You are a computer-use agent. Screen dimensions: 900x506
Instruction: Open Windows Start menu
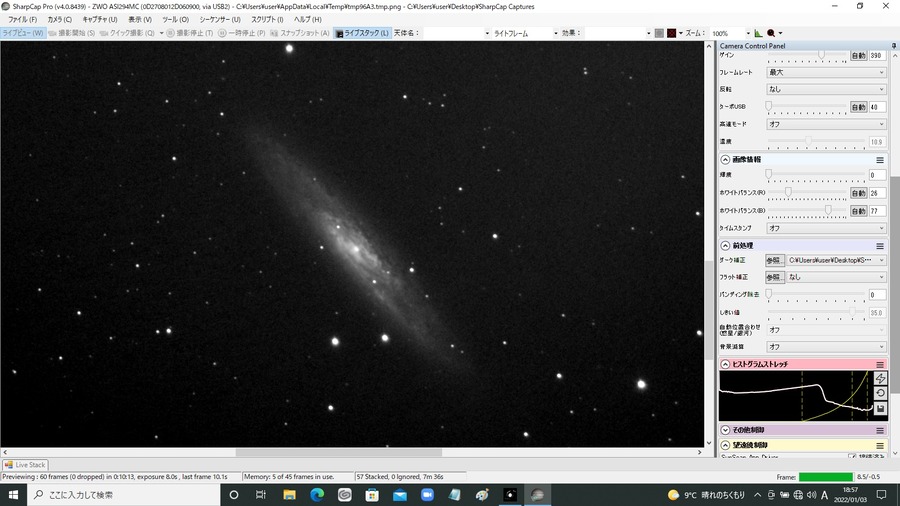pos(13,495)
